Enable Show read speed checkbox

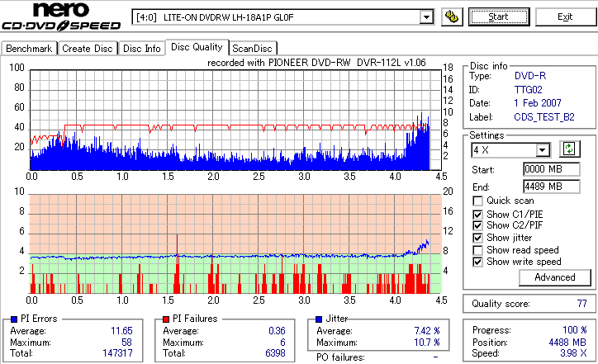[477, 250]
